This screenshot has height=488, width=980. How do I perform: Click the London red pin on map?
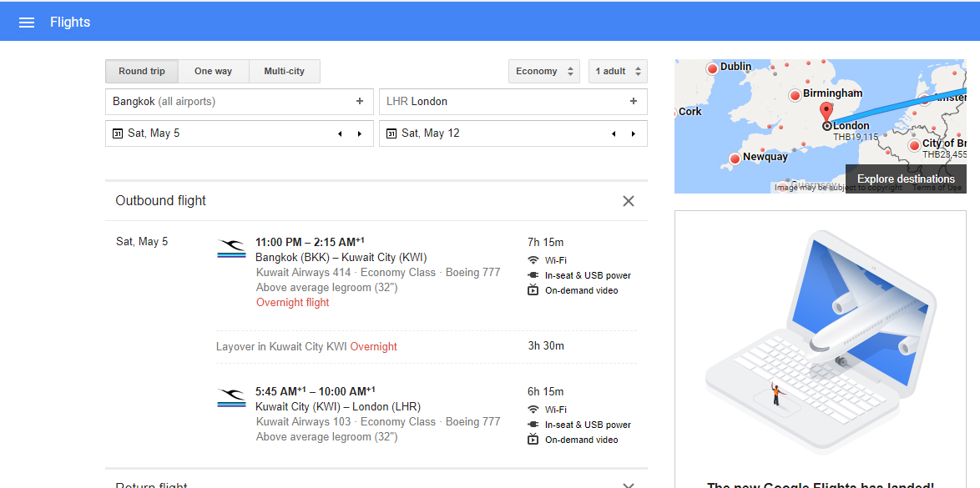(x=827, y=113)
